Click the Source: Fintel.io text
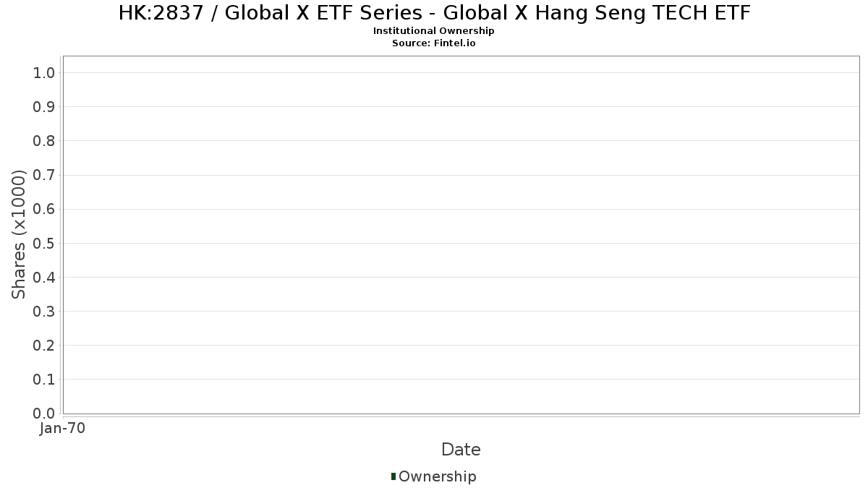 pyautogui.click(x=434, y=43)
